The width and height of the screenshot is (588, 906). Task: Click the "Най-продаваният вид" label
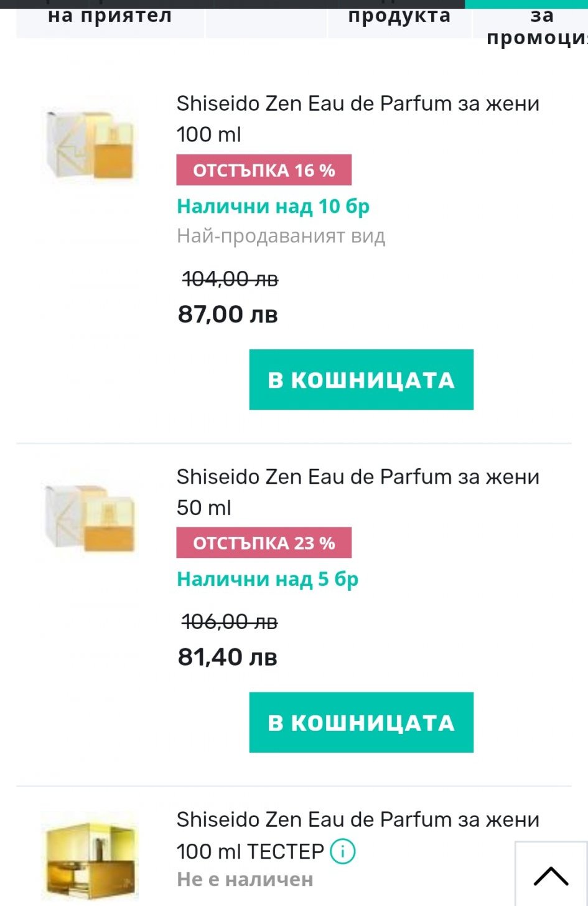point(281,236)
